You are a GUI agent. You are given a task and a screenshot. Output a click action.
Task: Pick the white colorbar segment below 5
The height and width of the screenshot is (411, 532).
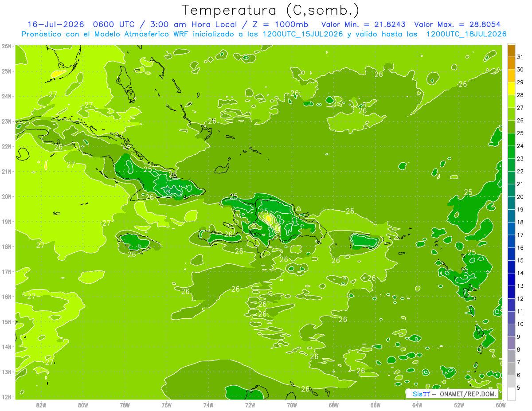click(x=511, y=394)
